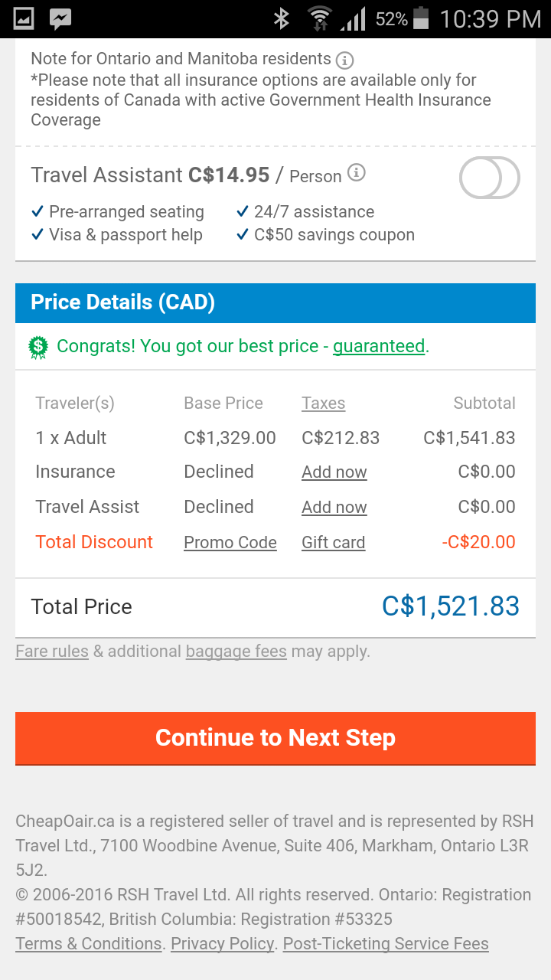Tap the Wi-Fi status icon
Screen dimensions: 551x980
[318, 19]
